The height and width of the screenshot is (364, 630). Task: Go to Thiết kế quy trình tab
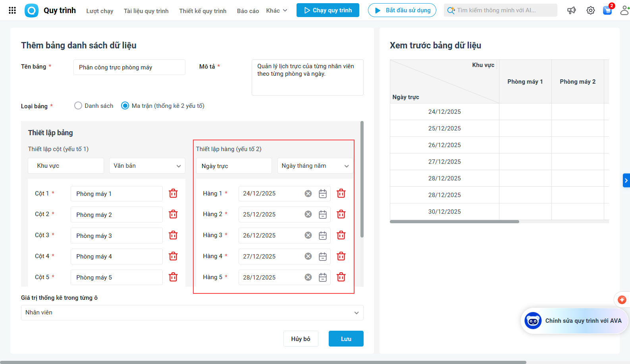pos(202,11)
